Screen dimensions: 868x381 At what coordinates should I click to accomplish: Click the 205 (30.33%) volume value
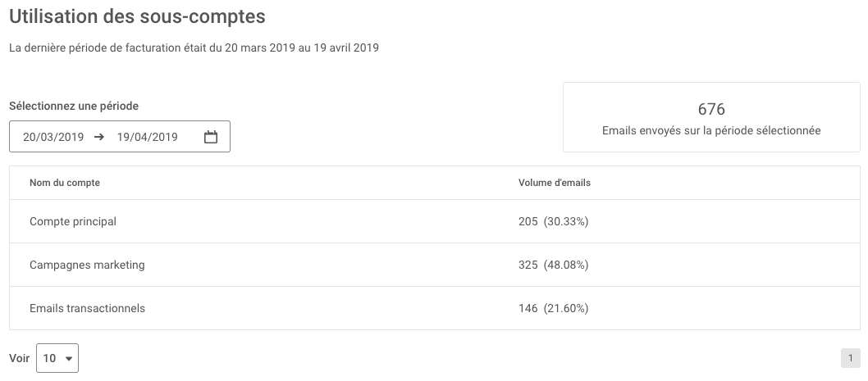click(x=553, y=221)
